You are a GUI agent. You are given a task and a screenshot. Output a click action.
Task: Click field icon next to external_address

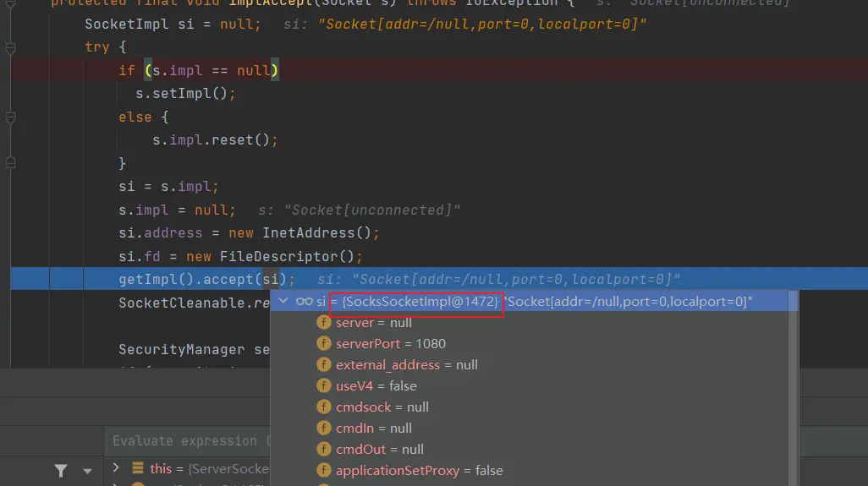[324, 365]
